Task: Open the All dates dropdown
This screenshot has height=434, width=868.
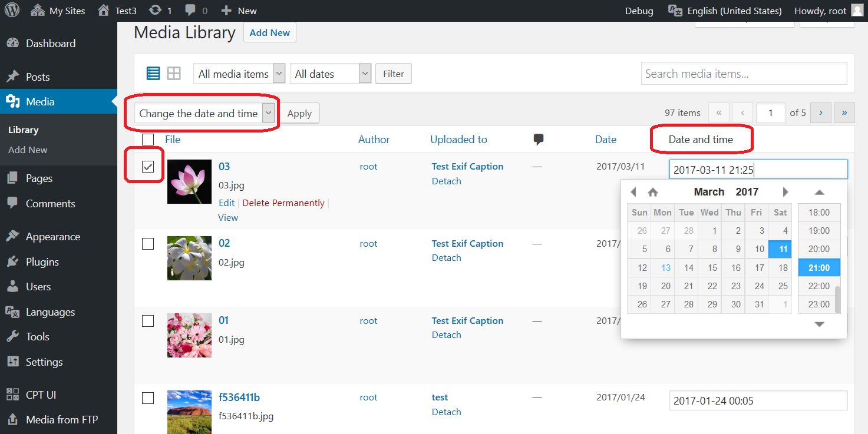Action: pyautogui.click(x=331, y=74)
